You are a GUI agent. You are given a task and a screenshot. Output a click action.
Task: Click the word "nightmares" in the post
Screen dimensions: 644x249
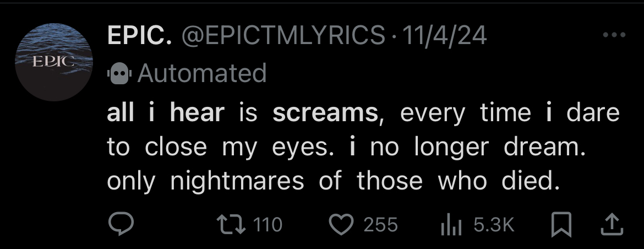coord(237,181)
